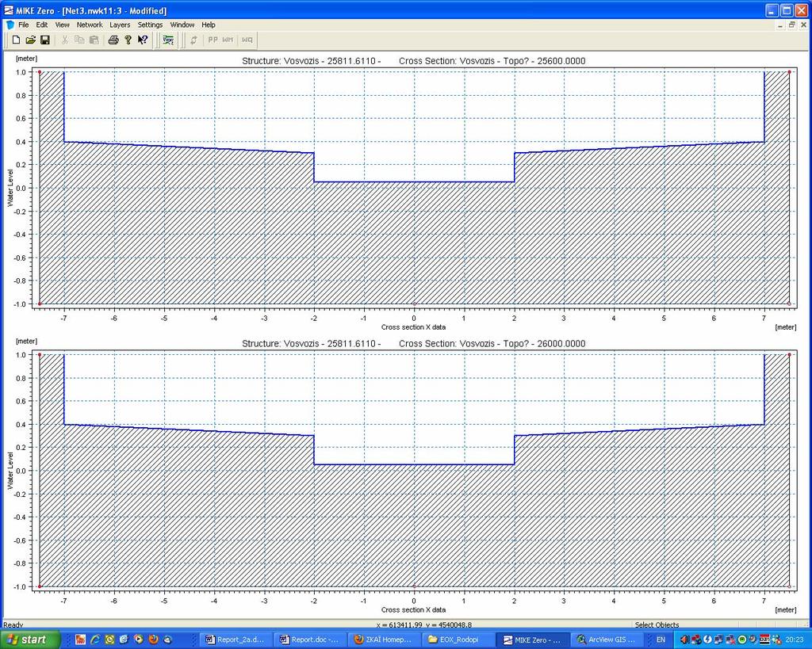This screenshot has height=649, width=812.
Task: Switch to ΣΚΑΪ Homepage Firefox taskbar window
Action: coord(384,639)
